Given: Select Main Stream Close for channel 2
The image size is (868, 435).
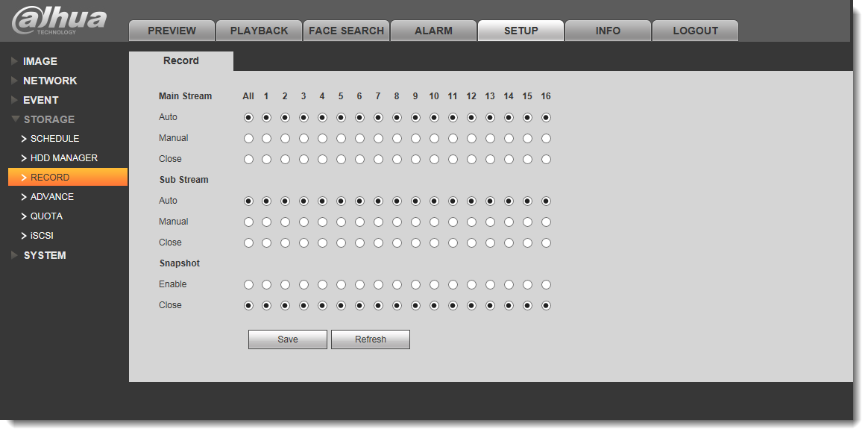Looking at the screenshot, I should click(285, 160).
